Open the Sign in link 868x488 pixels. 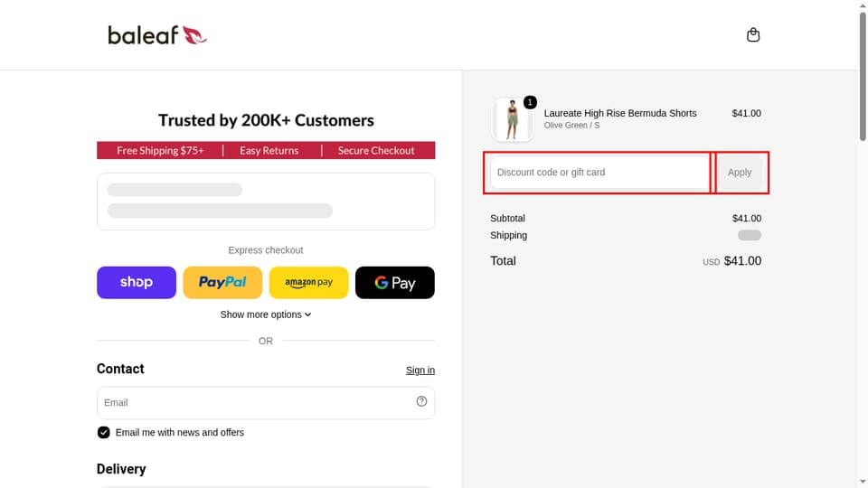[x=420, y=371]
